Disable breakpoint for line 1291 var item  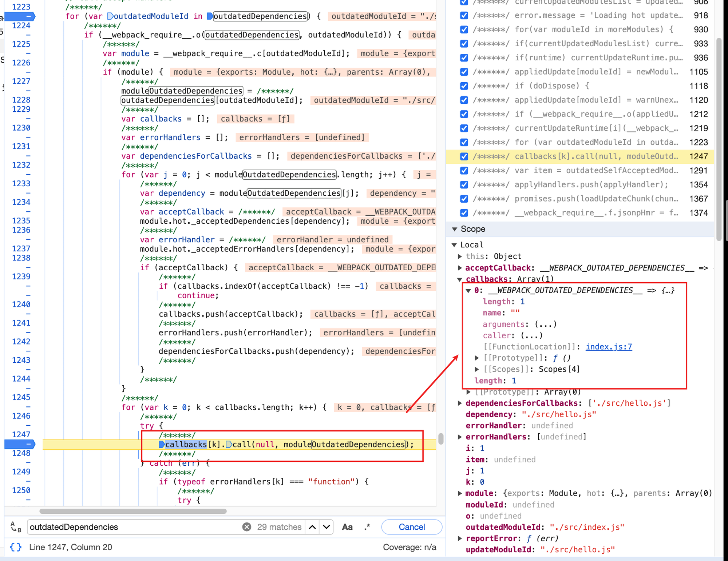pyautogui.click(x=464, y=171)
